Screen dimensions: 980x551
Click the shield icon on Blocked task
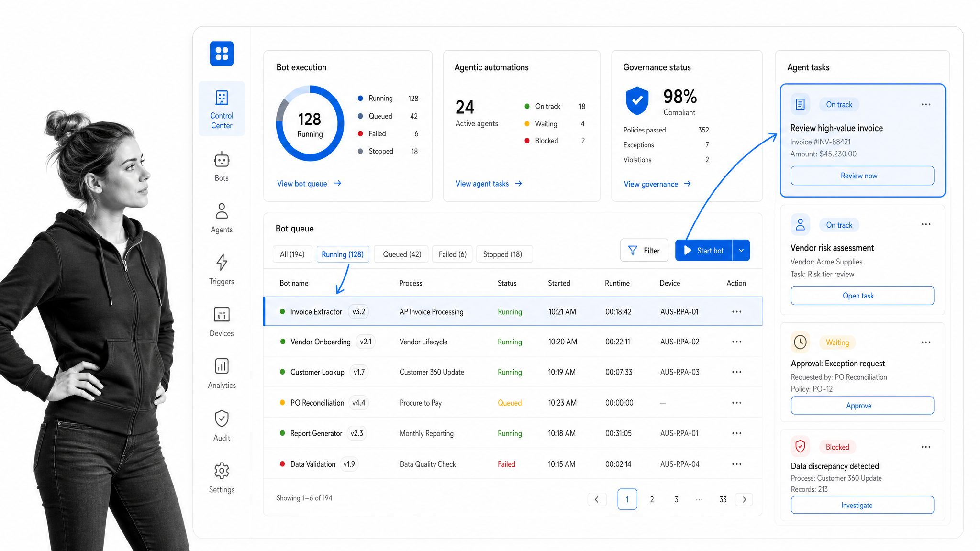(x=800, y=446)
